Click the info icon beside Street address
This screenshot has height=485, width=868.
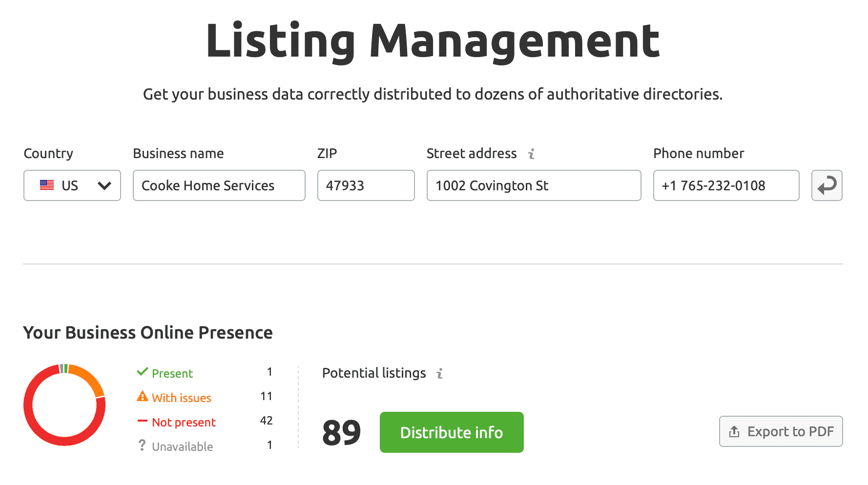pyautogui.click(x=531, y=154)
